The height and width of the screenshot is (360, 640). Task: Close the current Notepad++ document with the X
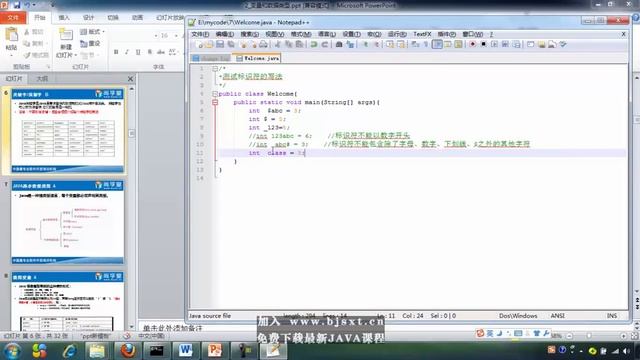pyautogui.click(x=623, y=34)
